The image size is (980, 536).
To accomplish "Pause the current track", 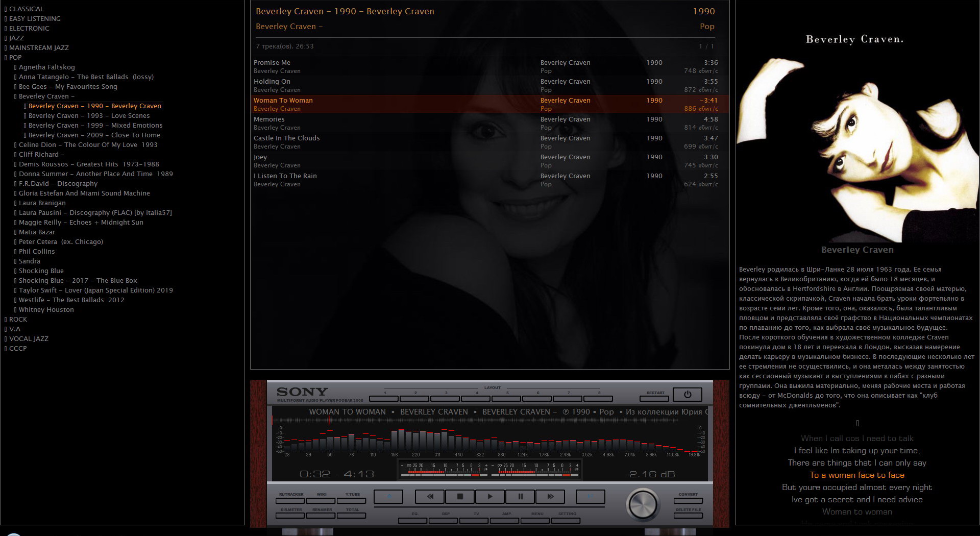I will (x=520, y=496).
